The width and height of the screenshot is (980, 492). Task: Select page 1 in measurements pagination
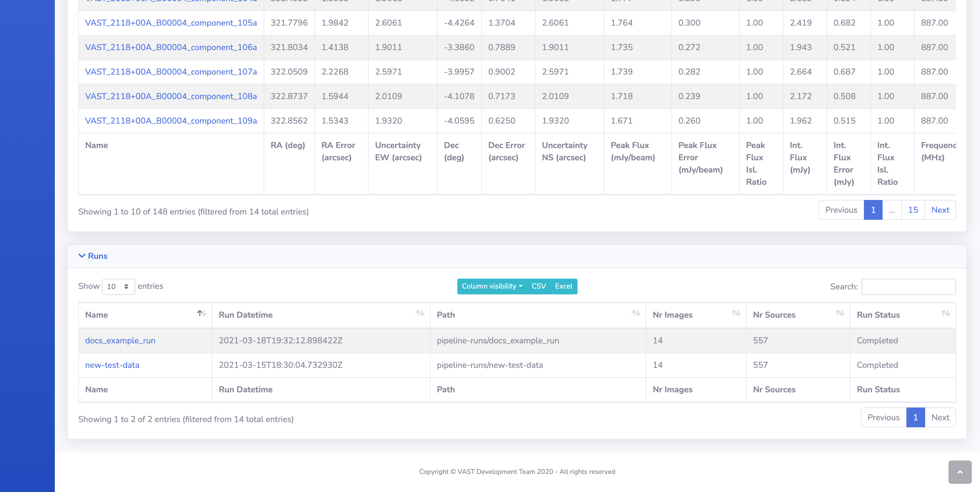[x=873, y=210]
